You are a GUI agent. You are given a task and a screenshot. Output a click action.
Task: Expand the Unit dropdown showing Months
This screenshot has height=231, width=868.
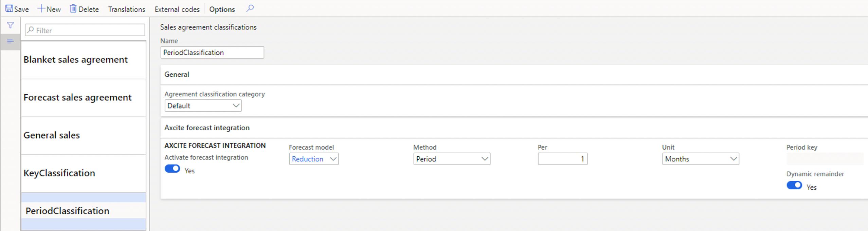pyautogui.click(x=700, y=159)
